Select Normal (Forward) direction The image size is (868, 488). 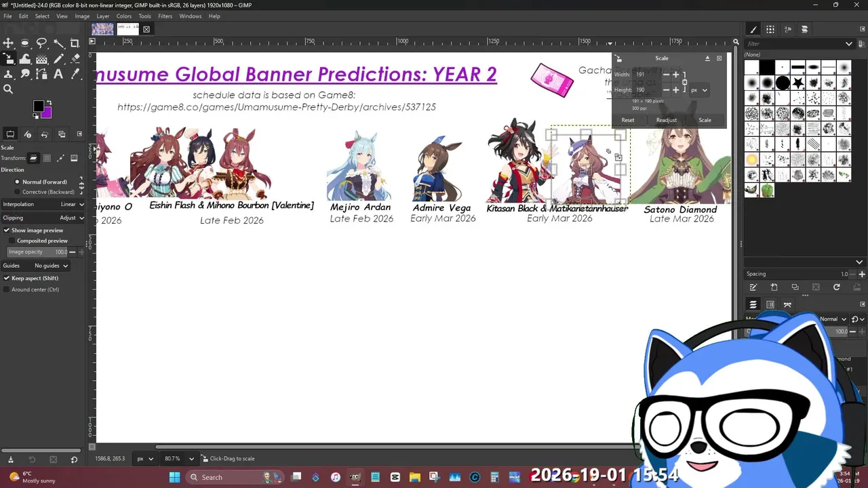pos(41,182)
